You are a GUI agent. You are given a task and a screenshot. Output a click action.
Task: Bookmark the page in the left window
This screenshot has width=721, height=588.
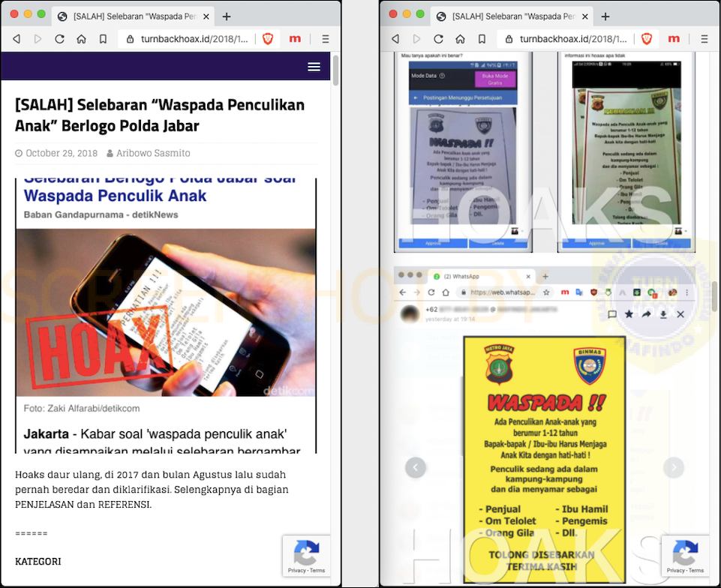pyautogui.click(x=103, y=39)
